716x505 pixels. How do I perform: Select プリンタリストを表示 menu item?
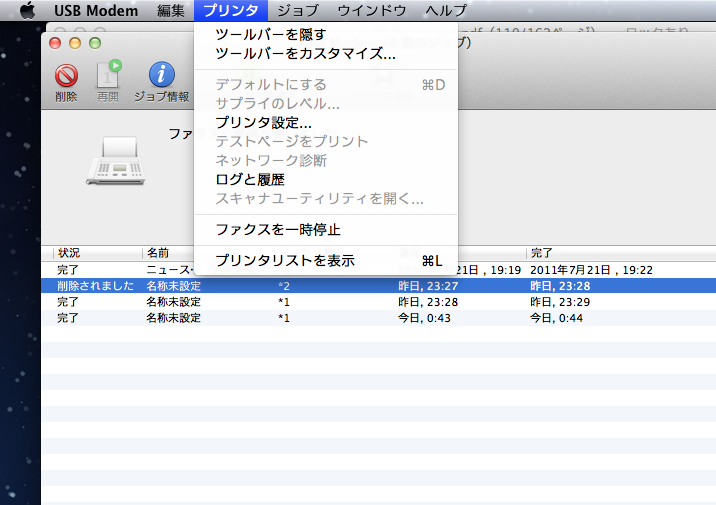coord(284,261)
